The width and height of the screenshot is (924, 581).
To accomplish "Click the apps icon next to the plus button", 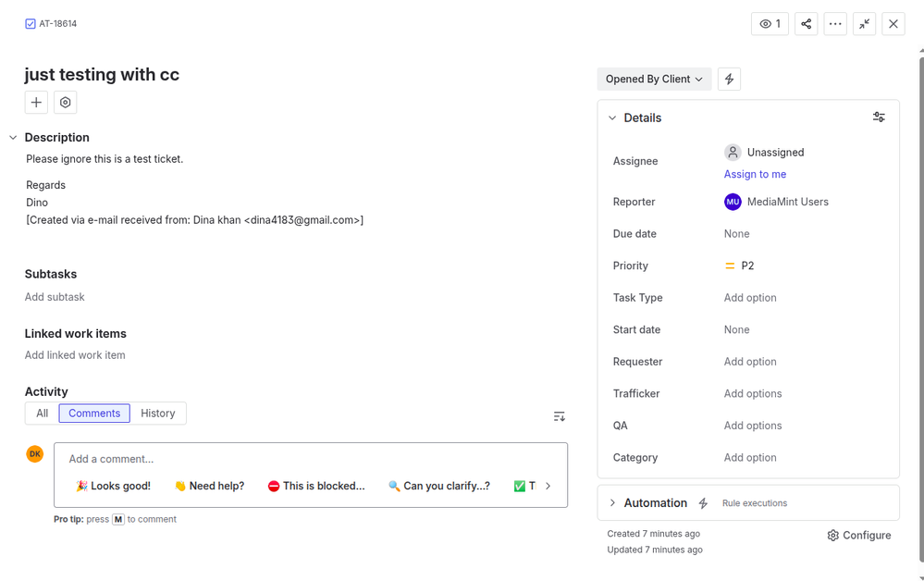I will click(65, 102).
